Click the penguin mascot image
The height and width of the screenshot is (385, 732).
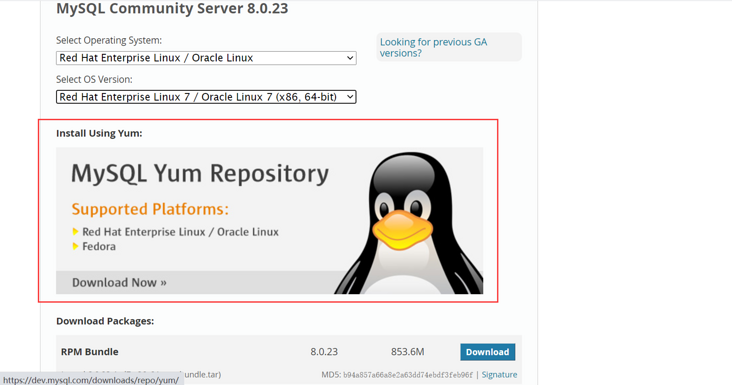408,223
